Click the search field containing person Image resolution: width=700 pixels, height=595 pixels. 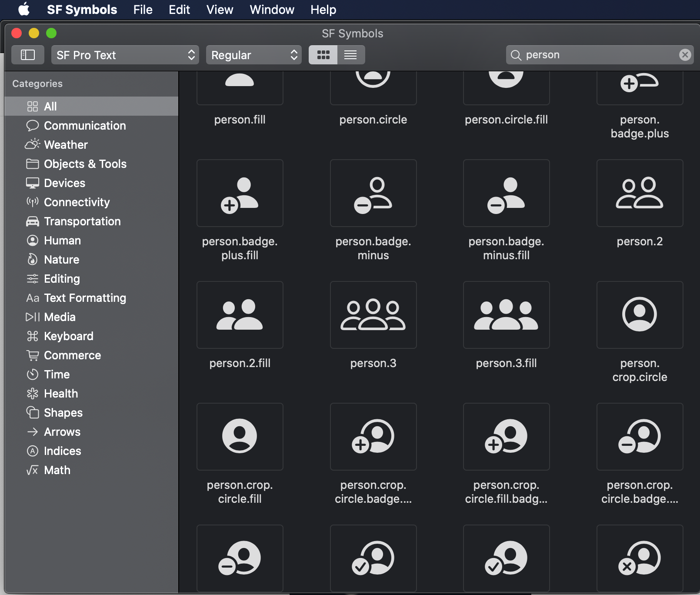(x=600, y=55)
